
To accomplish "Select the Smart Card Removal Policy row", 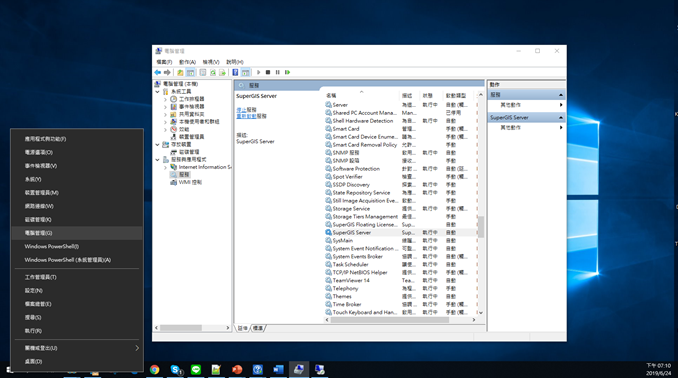I will tap(400, 145).
